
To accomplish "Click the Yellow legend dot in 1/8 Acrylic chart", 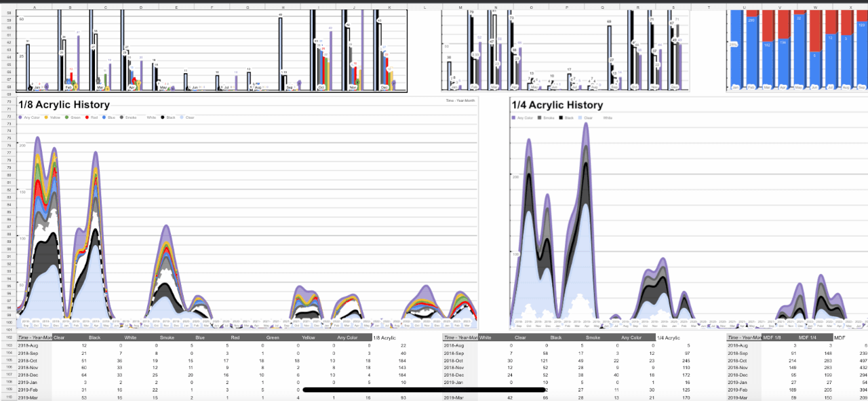I will (45, 117).
